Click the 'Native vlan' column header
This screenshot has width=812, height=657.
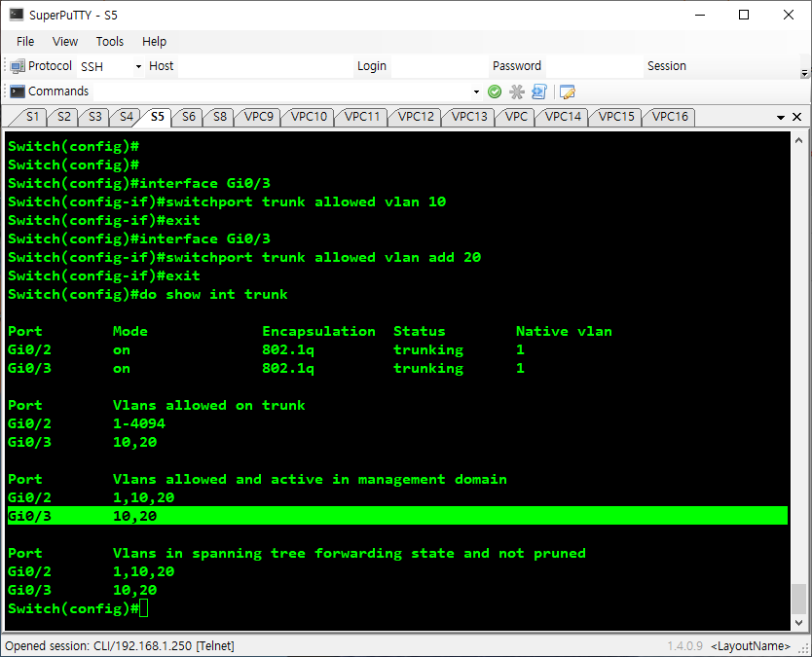tap(564, 331)
